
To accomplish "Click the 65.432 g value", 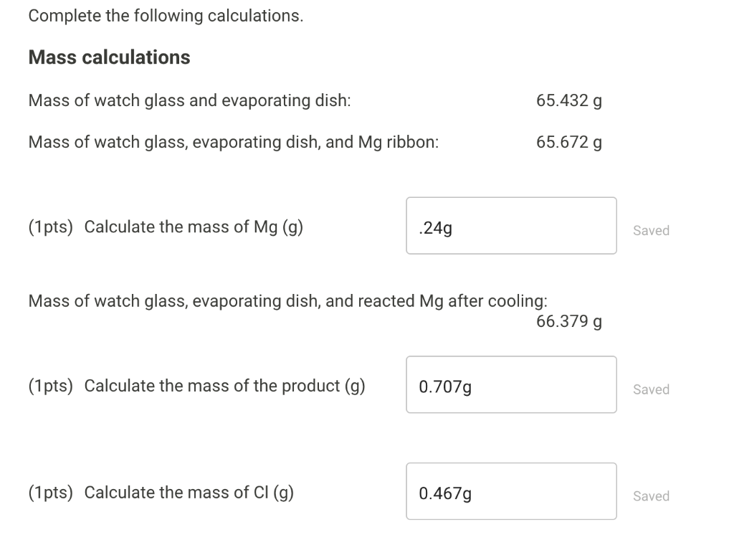I will click(569, 100).
